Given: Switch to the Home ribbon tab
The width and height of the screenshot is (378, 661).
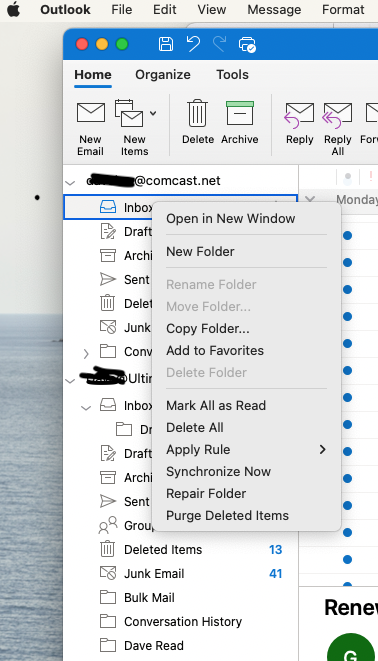Looking at the screenshot, I should [x=93, y=75].
